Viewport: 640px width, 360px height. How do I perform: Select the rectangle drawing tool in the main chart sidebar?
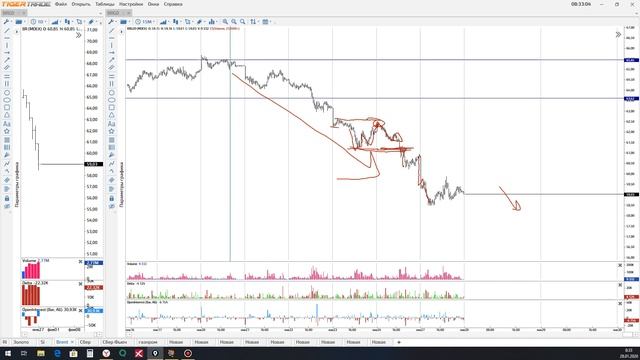[x=111, y=107]
